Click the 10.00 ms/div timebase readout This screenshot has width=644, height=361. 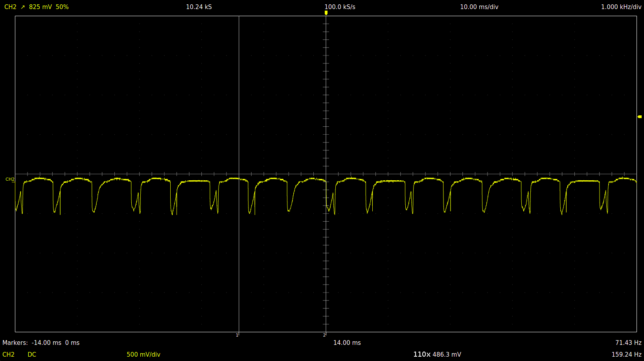[x=479, y=7]
